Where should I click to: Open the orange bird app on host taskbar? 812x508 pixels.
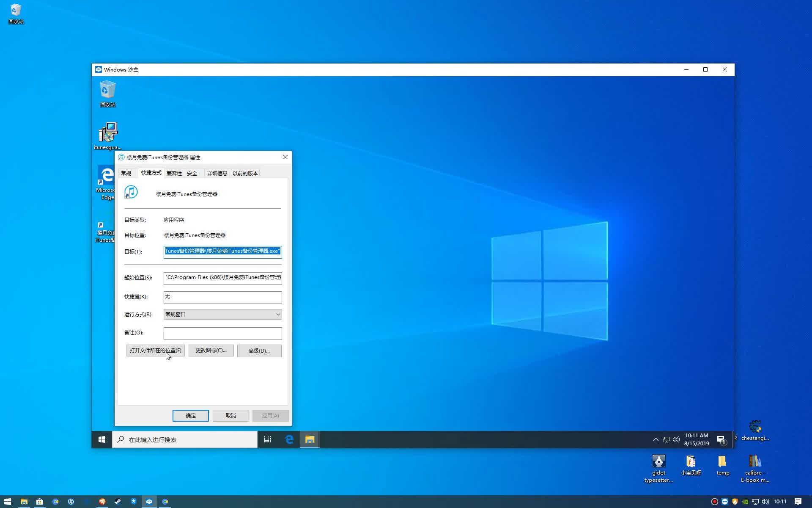102,502
